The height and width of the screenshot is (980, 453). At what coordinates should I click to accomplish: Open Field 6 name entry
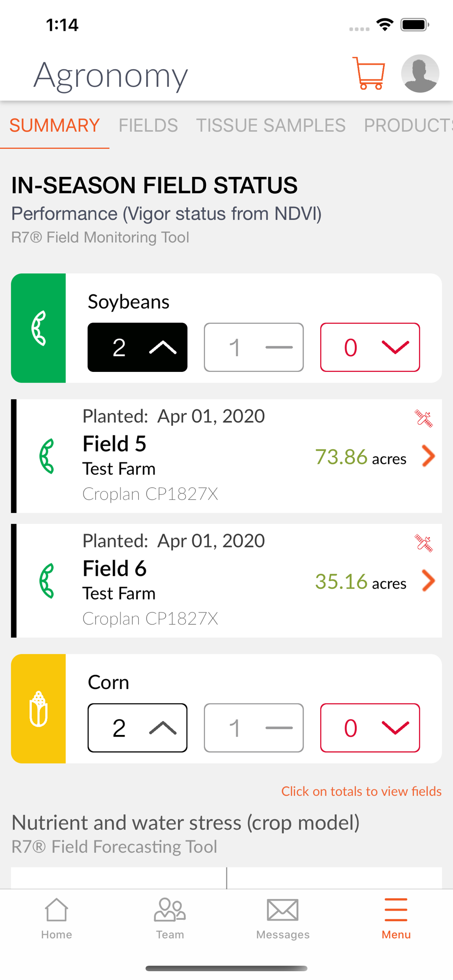(115, 568)
